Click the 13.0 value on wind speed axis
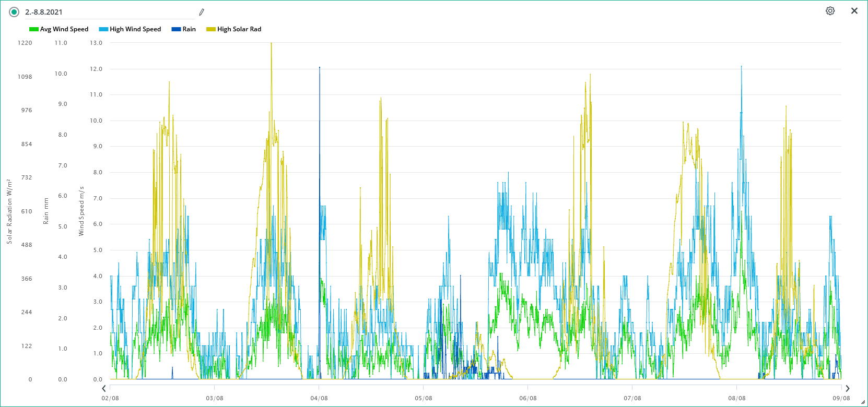868x407 pixels. coord(96,43)
